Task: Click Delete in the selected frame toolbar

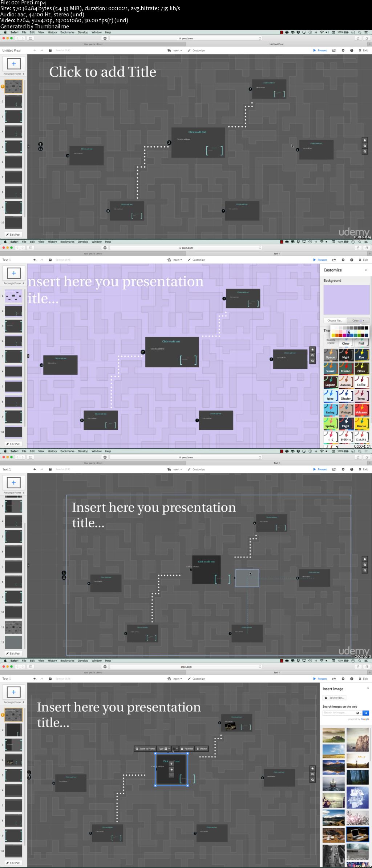Action: [x=202, y=749]
